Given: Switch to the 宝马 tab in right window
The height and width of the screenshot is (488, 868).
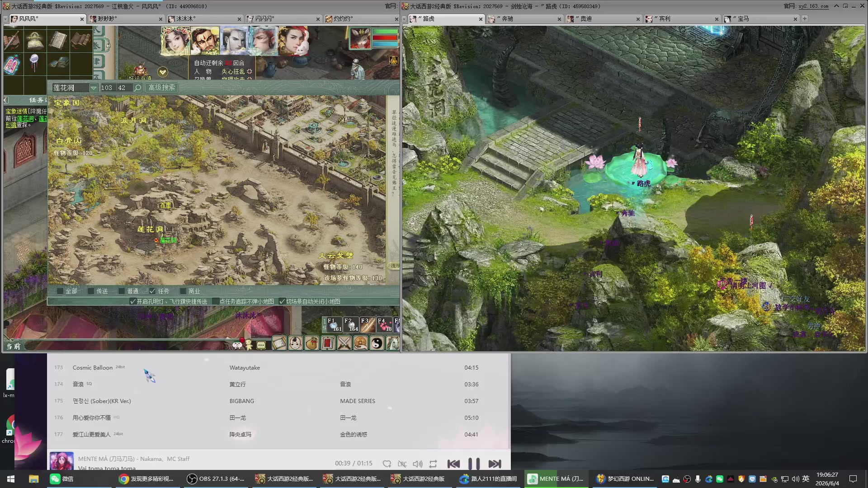Looking at the screenshot, I should click(x=761, y=19).
